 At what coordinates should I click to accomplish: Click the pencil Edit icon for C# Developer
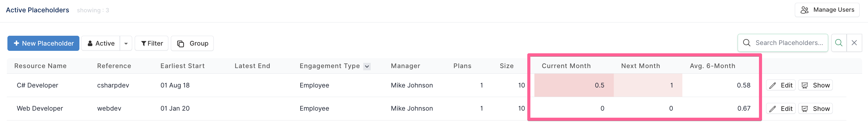[x=773, y=85]
